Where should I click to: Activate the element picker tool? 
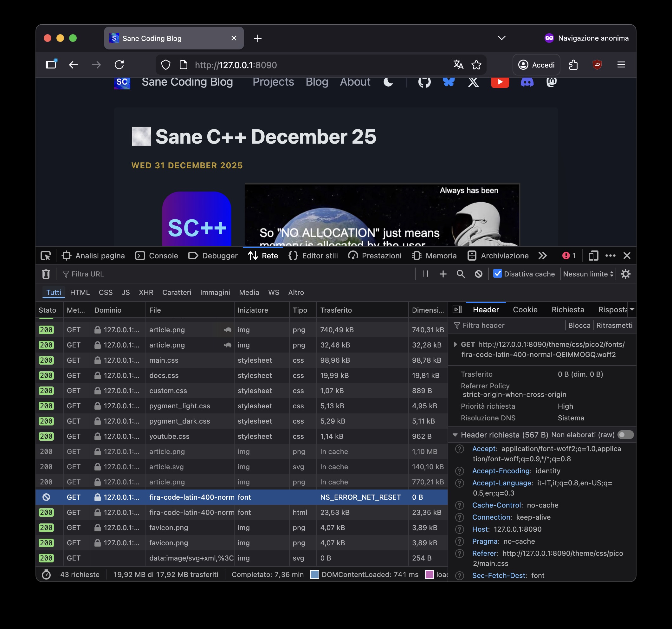[46, 256]
